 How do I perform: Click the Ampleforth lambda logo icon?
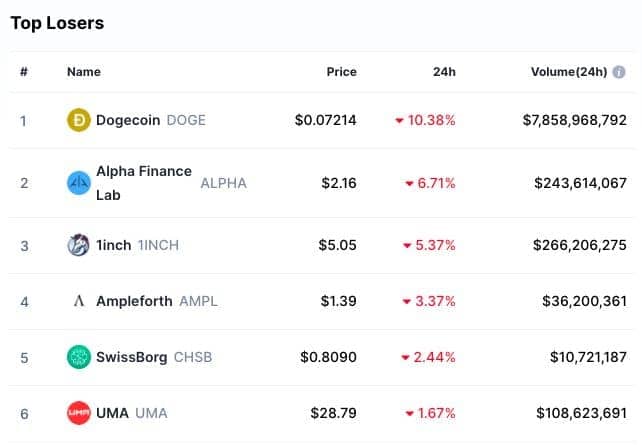(x=79, y=301)
